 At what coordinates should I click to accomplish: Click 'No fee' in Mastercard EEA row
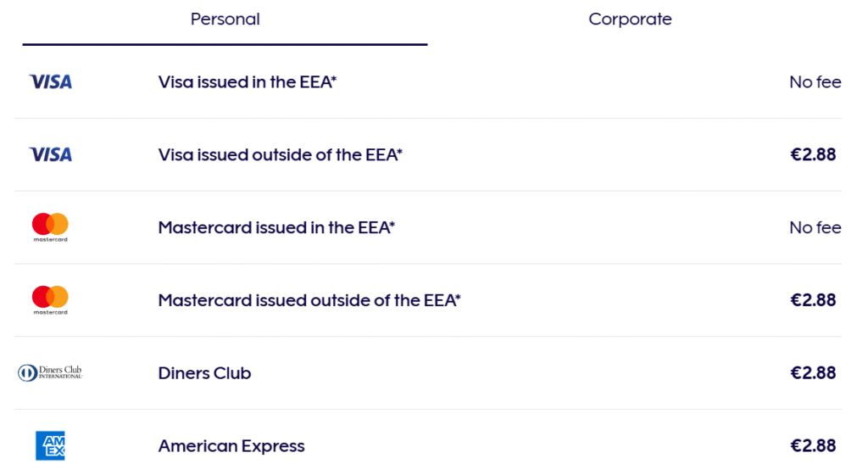815,227
